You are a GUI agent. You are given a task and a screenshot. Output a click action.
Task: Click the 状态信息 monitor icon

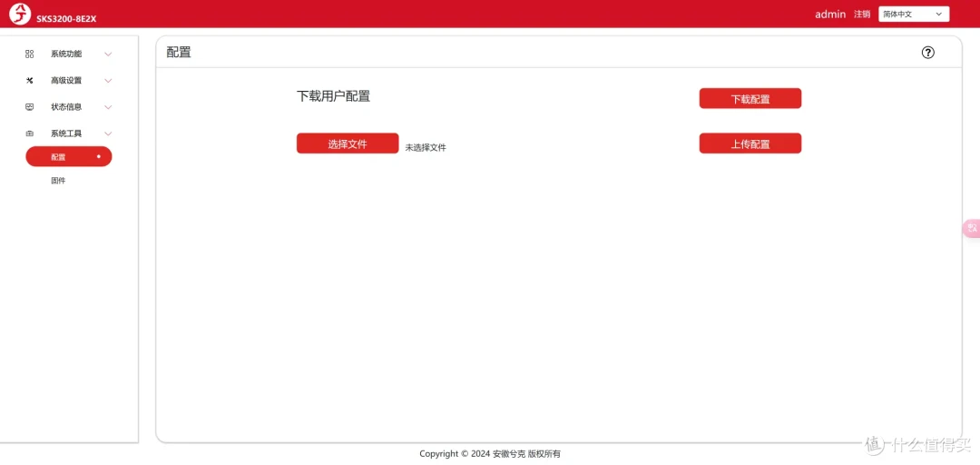point(29,107)
